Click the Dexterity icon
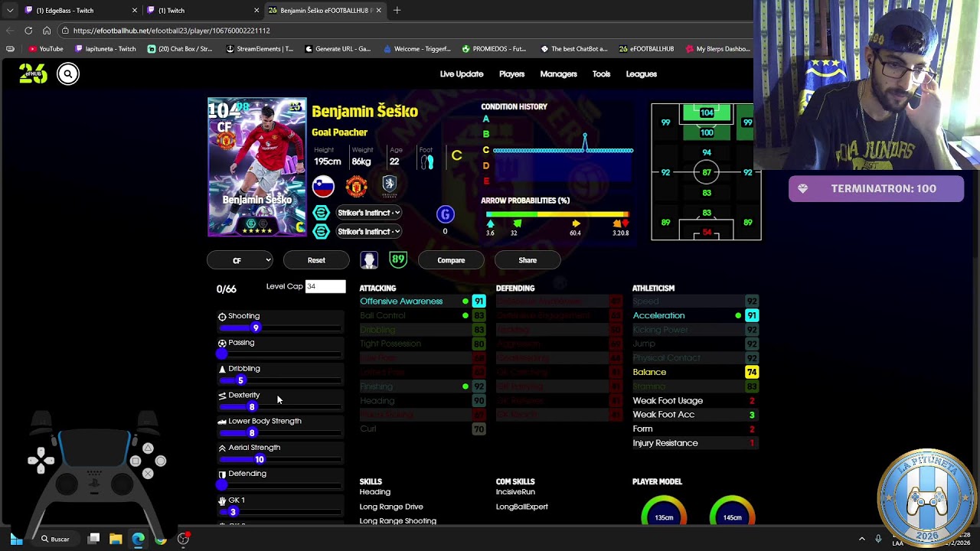Screen dimensions: 980x551 pos(222,396)
